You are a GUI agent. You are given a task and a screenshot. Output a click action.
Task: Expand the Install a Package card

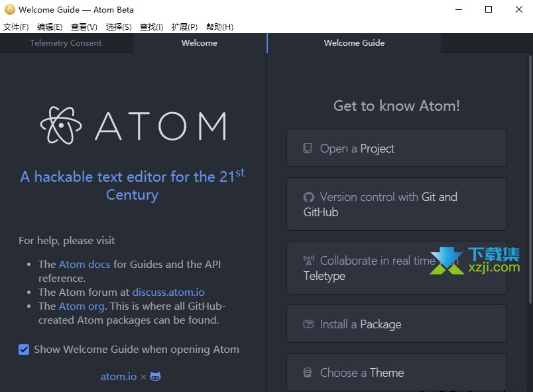(396, 324)
